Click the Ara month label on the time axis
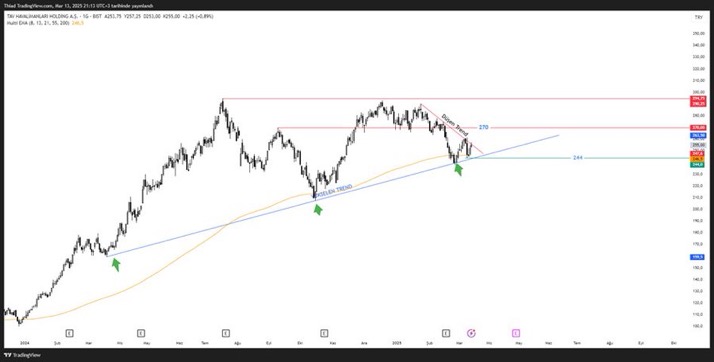Viewport: 714px width, 362px height. click(x=364, y=342)
